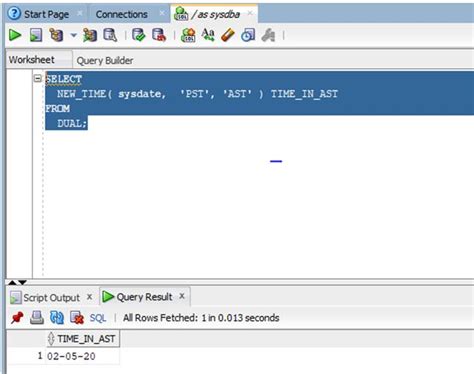Click the Run Script toolbar icon
The image size is (474, 374).
(36, 35)
